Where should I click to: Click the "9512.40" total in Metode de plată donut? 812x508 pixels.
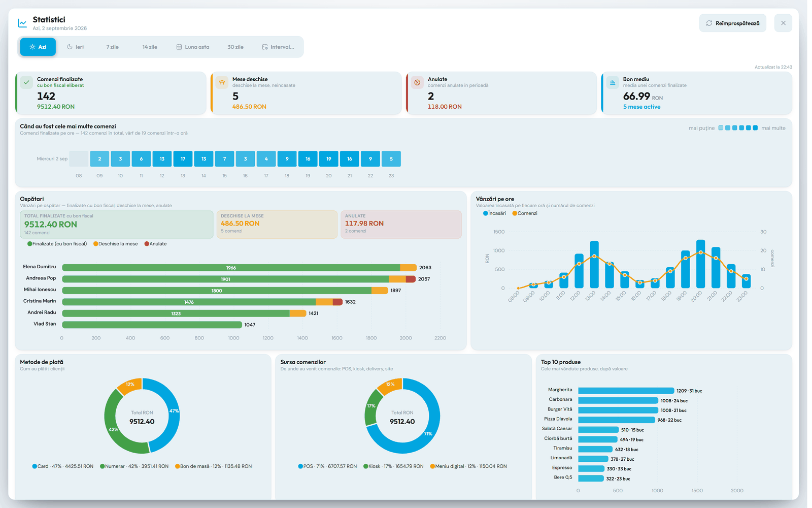[142, 422]
